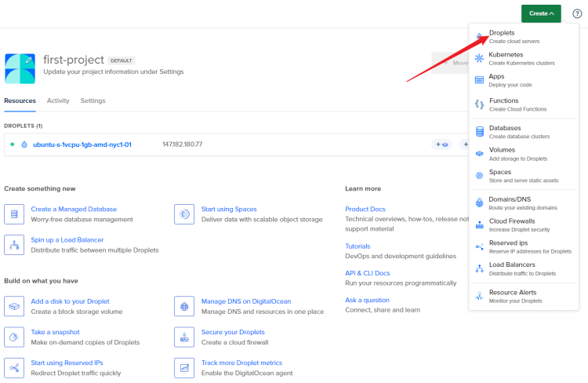The height and width of the screenshot is (383, 588).
Task: Open droplet ubuntu-s-1vcpu-1gb-amd-nyc1-01
Action: 82,144
